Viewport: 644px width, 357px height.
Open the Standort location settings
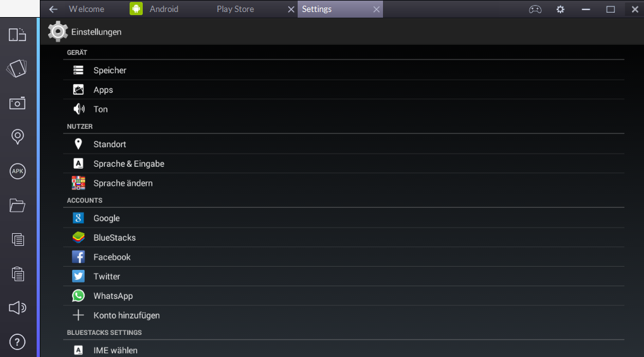[x=344, y=144]
